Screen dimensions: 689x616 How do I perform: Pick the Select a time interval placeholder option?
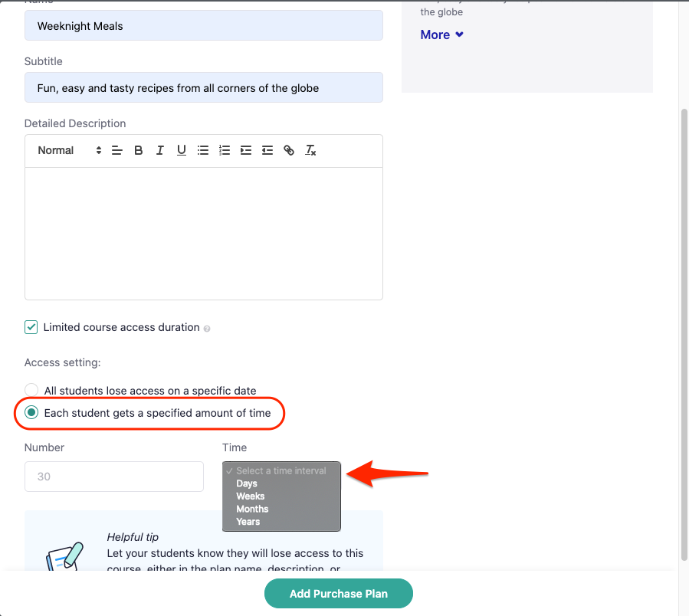(281, 471)
